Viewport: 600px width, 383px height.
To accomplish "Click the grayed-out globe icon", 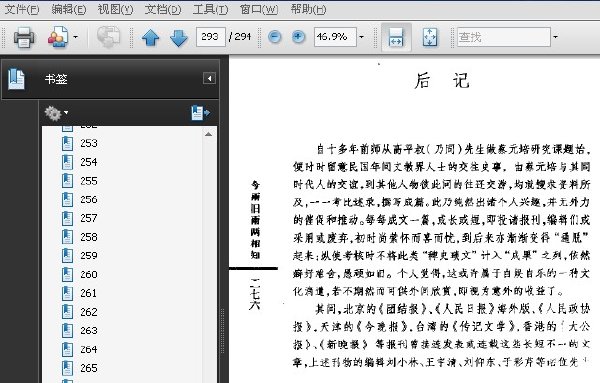I will tap(108, 37).
